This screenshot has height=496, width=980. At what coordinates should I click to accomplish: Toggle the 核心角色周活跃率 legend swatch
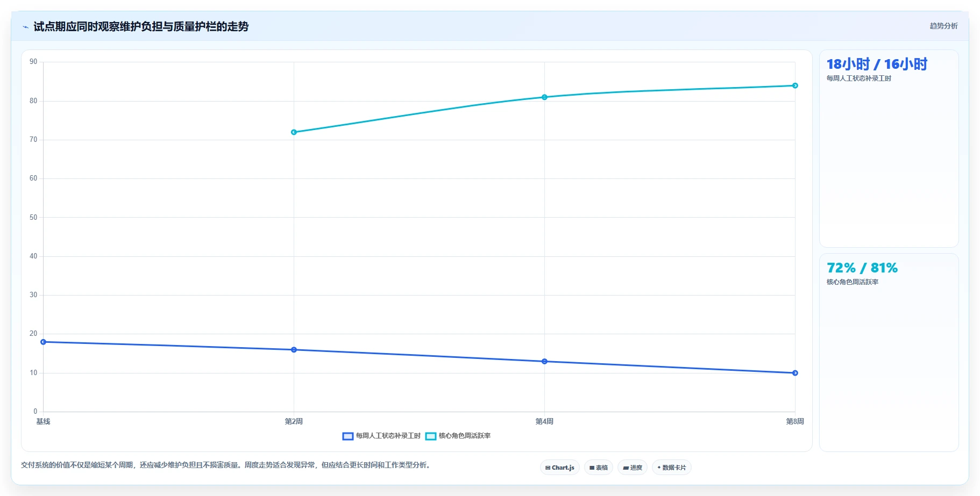coord(431,436)
